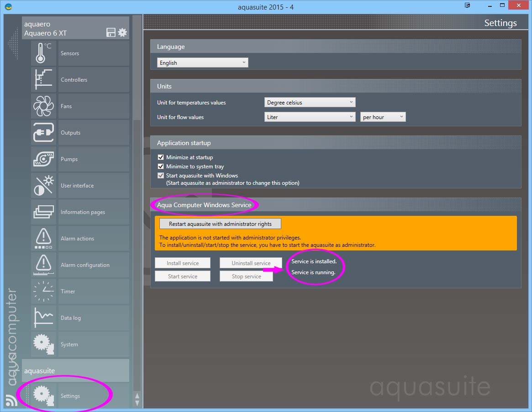
Task: Click the Uninstall service button
Action: pyautogui.click(x=251, y=263)
